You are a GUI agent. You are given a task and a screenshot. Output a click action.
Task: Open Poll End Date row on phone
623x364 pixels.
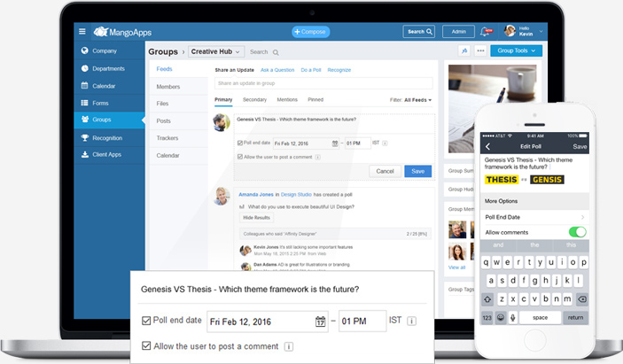click(534, 217)
